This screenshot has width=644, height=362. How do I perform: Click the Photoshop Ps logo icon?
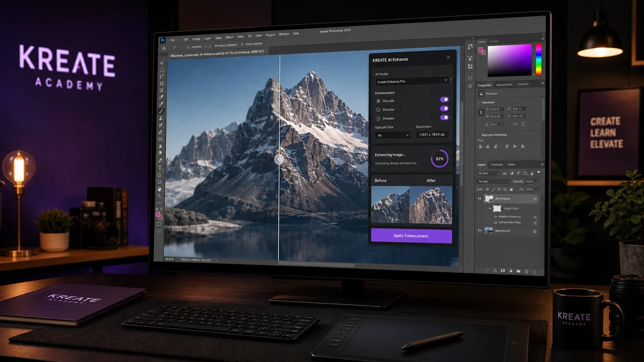coord(163,40)
